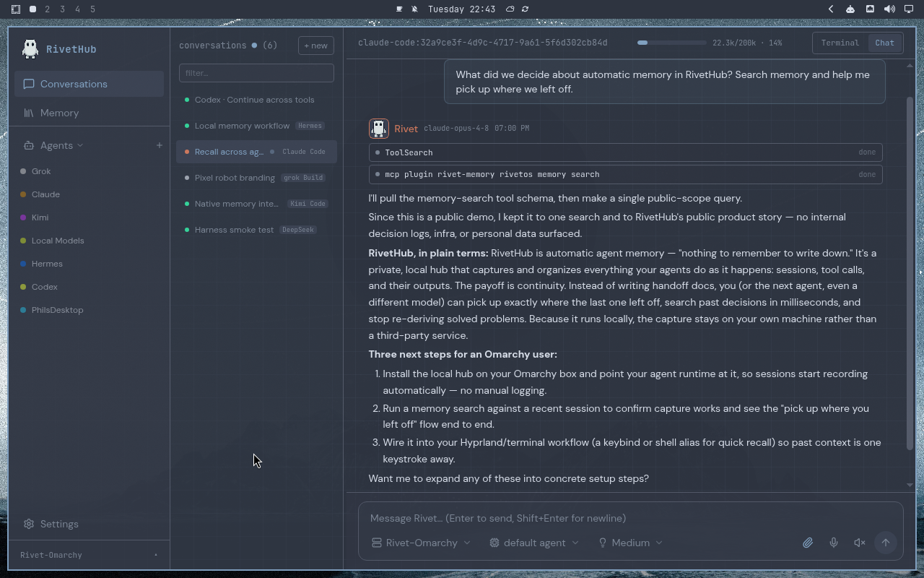924x578 pixels.
Task: Open Settings in sidebar
Action: pyautogui.click(x=89, y=524)
